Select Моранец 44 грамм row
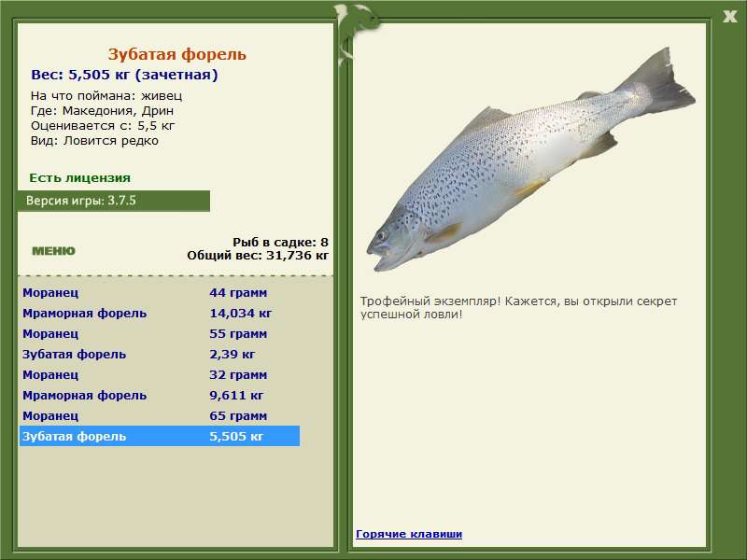The image size is (747, 560). 160,293
